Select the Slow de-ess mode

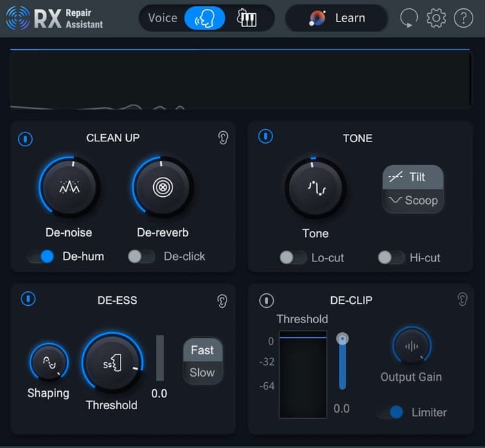coord(202,373)
